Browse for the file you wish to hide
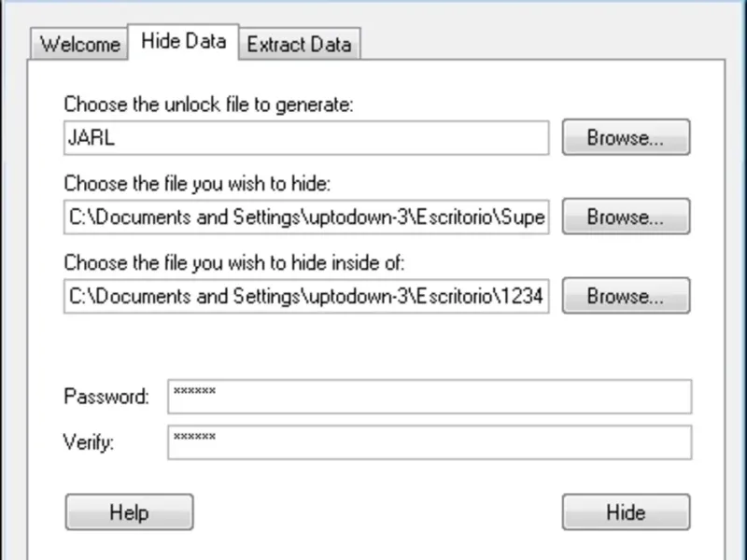747x560 pixels. [625, 217]
